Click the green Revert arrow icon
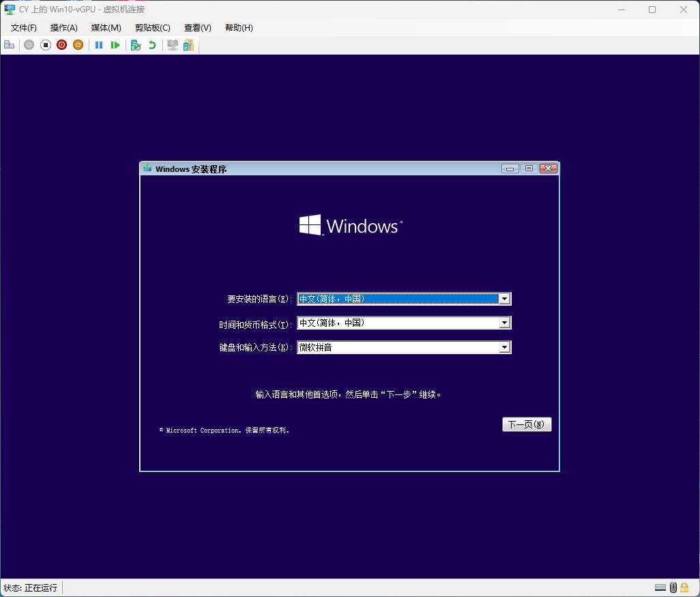The height and width of the screenshot is (597, 700). click(x=152, y=45)
